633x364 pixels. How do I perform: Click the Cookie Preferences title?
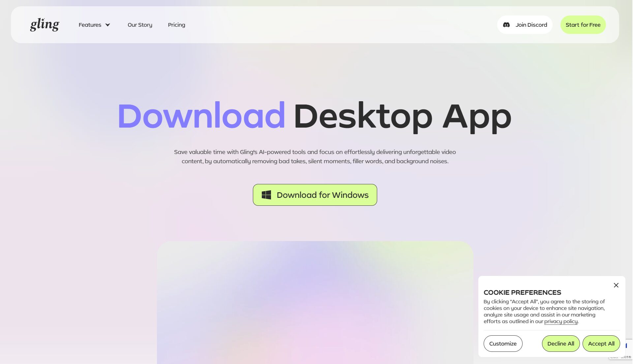point(522,292)
